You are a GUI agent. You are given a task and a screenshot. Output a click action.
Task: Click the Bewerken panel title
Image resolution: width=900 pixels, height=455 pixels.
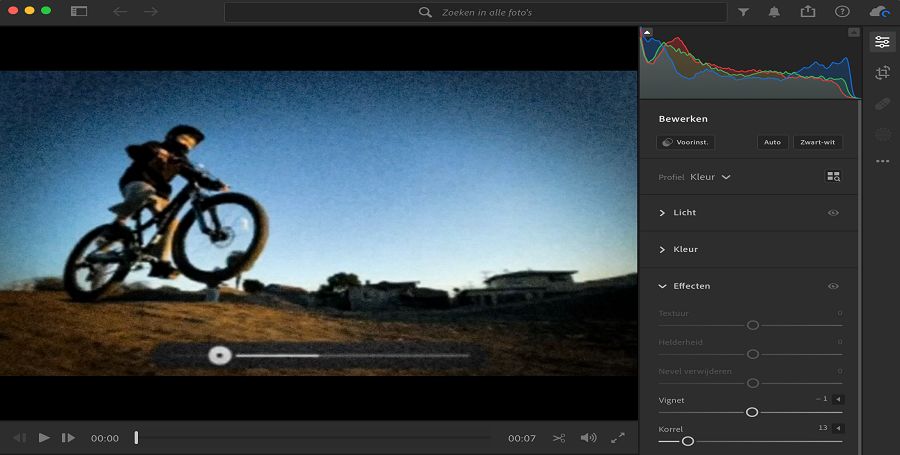pos(683,119)
